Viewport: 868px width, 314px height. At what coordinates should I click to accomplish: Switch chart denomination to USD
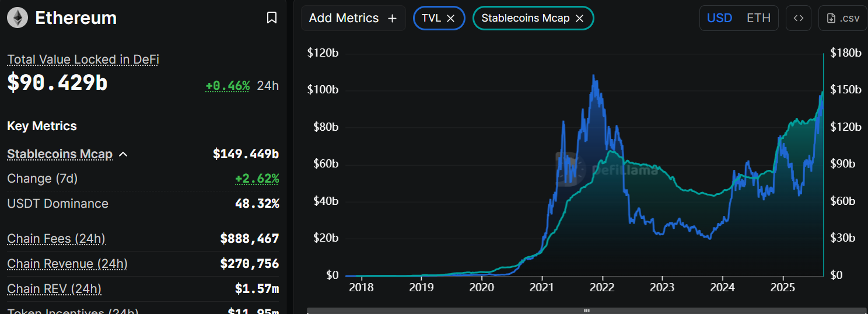[x=719, y=18]
